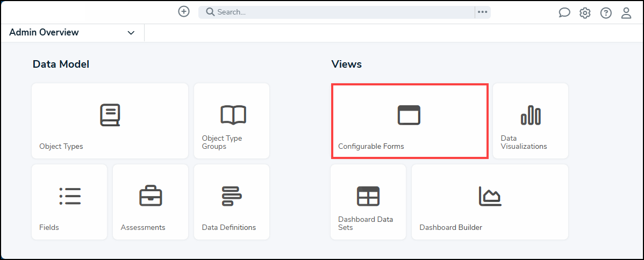The width and height of the screenshot is (644, 260).
Task: Open the user profile icon
Action: (626, 13)
